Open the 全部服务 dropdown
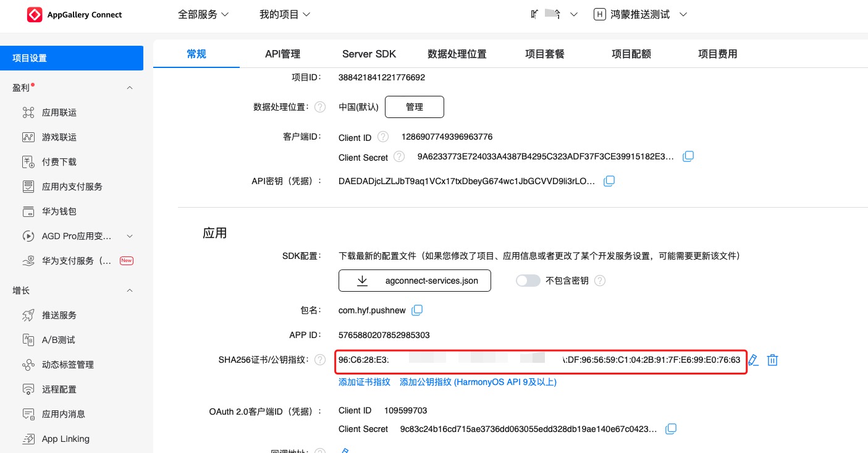Viewport: 868px width, 453px height. 203,14
